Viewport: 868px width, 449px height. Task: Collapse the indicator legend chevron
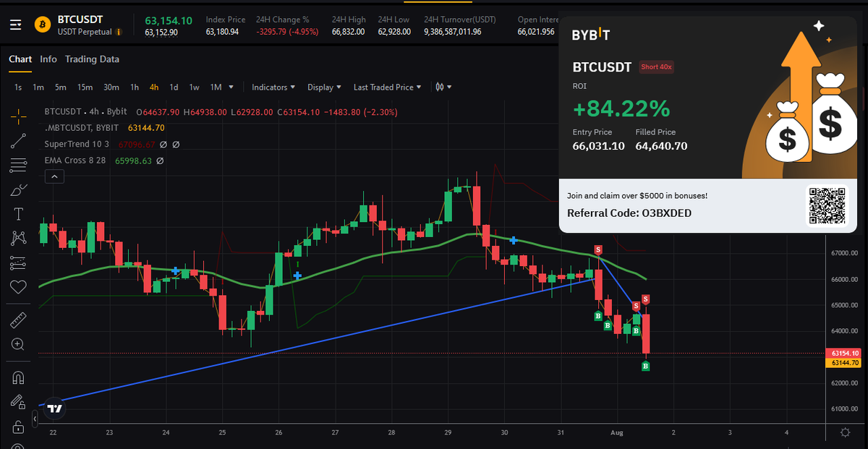53,176
